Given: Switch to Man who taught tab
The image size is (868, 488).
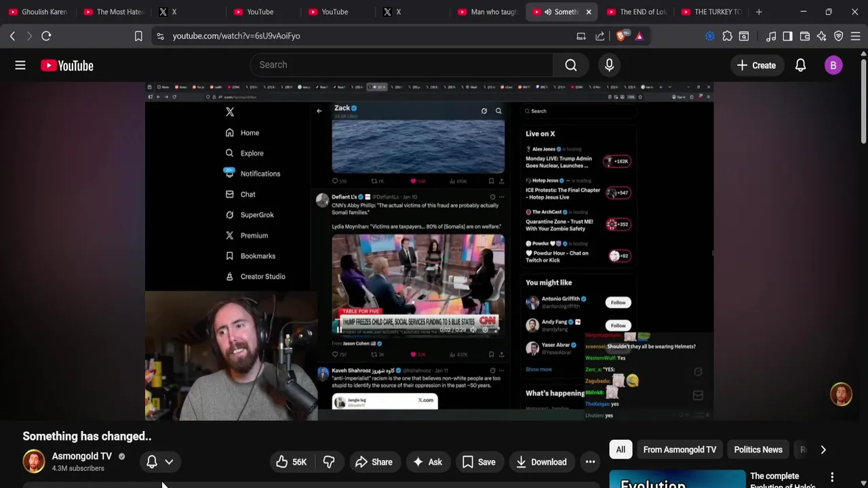Looking at the screenshot, I should pyautogui.click(x=488, y=12).
